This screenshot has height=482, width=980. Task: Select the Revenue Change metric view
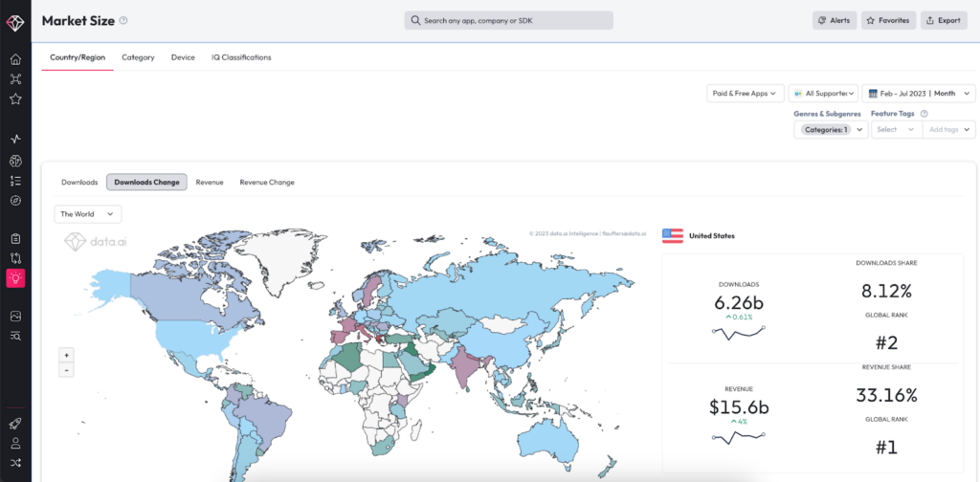pyautogui.click(x=267, y=183)
